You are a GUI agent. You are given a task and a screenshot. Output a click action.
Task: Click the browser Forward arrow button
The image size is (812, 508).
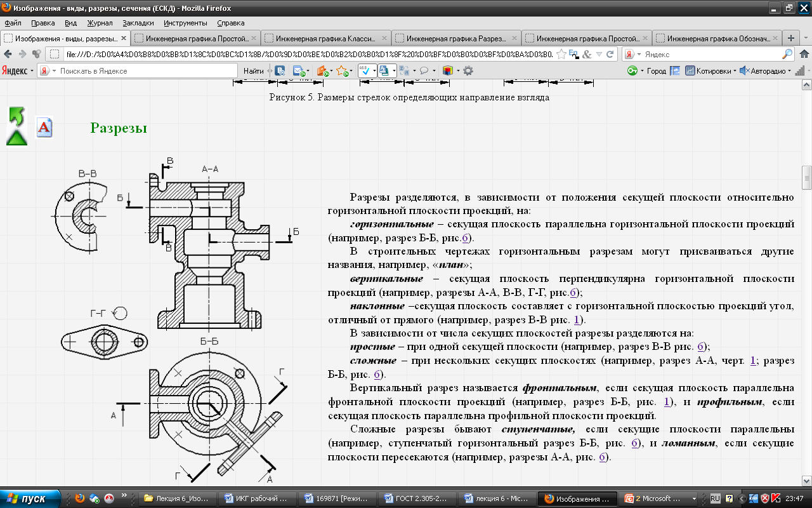click(x=22, y=55)
